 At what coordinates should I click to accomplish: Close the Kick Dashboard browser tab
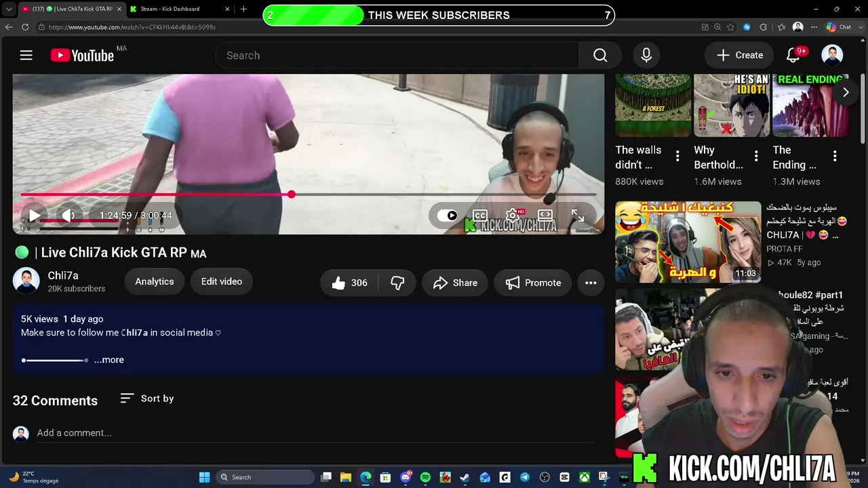coord(227,9)
